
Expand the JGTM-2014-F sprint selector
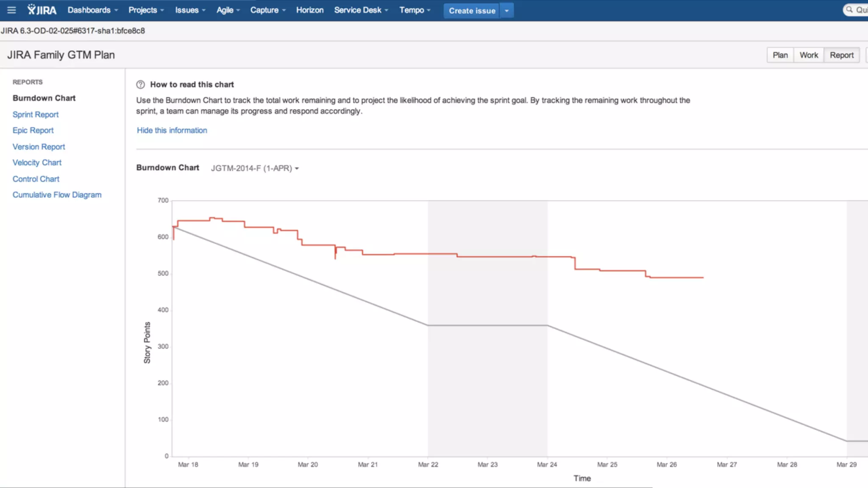[x=255, y=168]
